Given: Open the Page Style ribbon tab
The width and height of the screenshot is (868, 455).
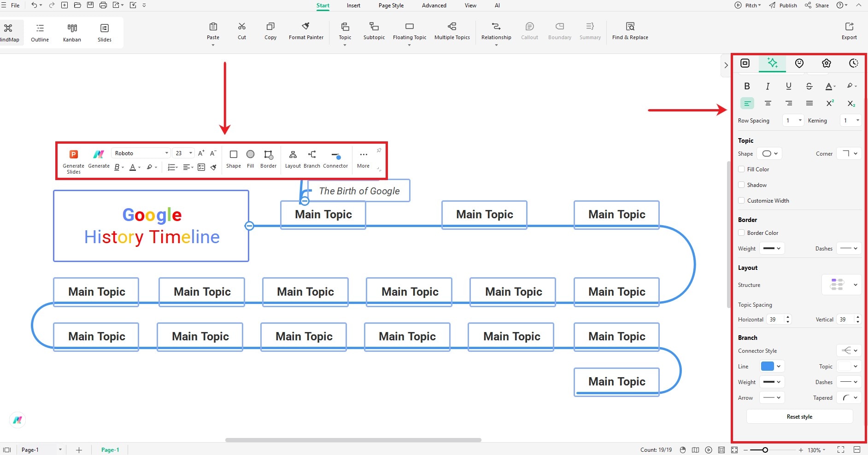Looking at the screenshot, I should click(x=391, y=6).
